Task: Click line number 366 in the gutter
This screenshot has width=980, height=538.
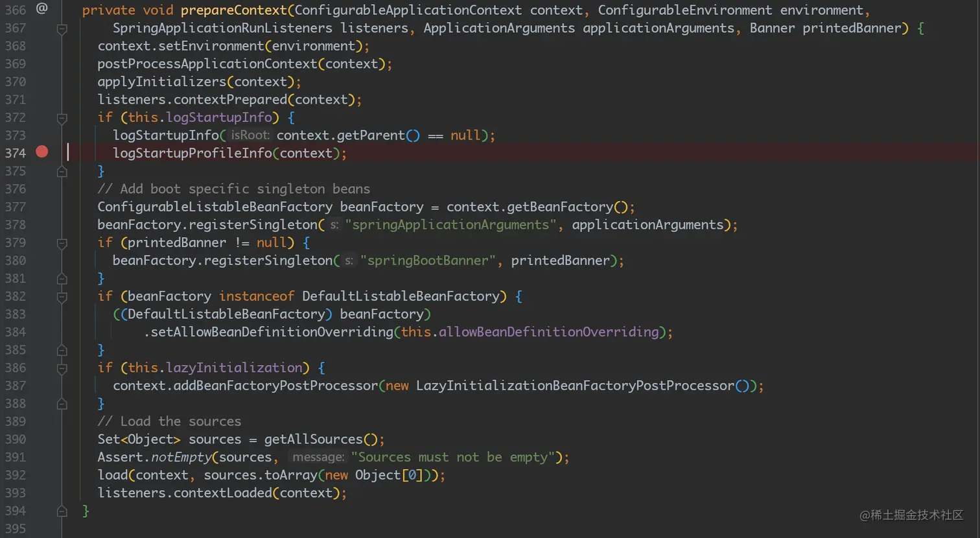Action: click(x=16, y=10)
